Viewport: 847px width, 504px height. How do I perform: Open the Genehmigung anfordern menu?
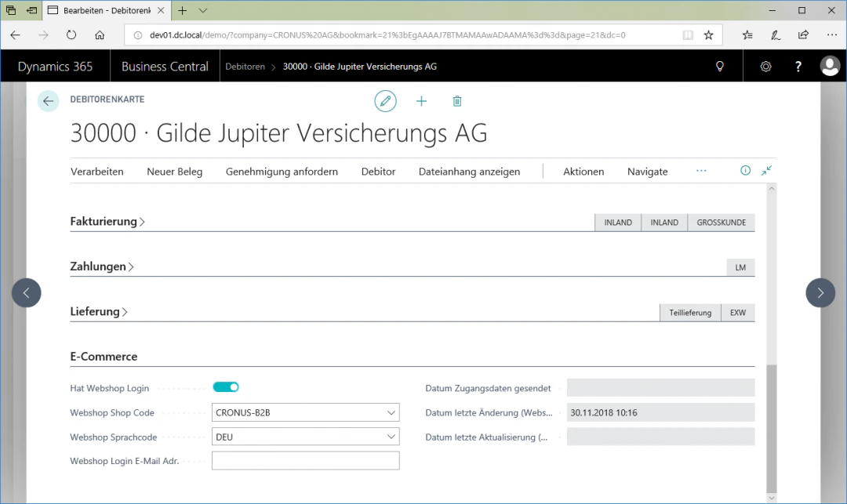click(282, 172)
